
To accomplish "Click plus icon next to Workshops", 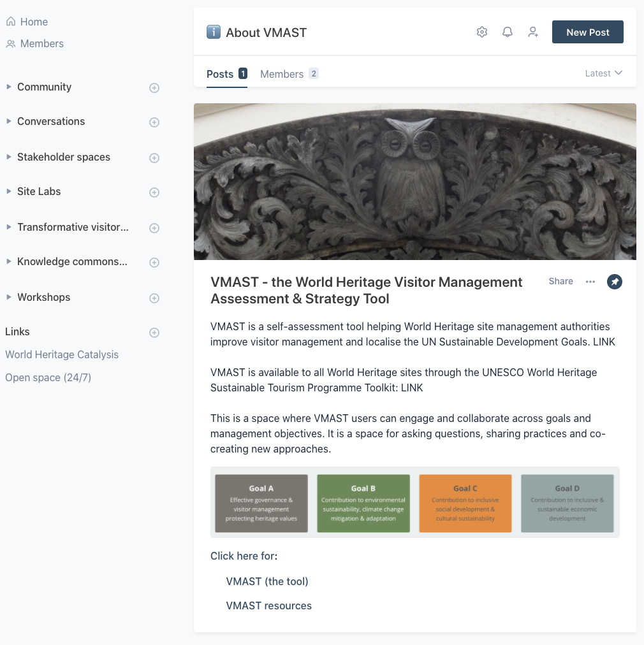I will (x=154, y=298).
